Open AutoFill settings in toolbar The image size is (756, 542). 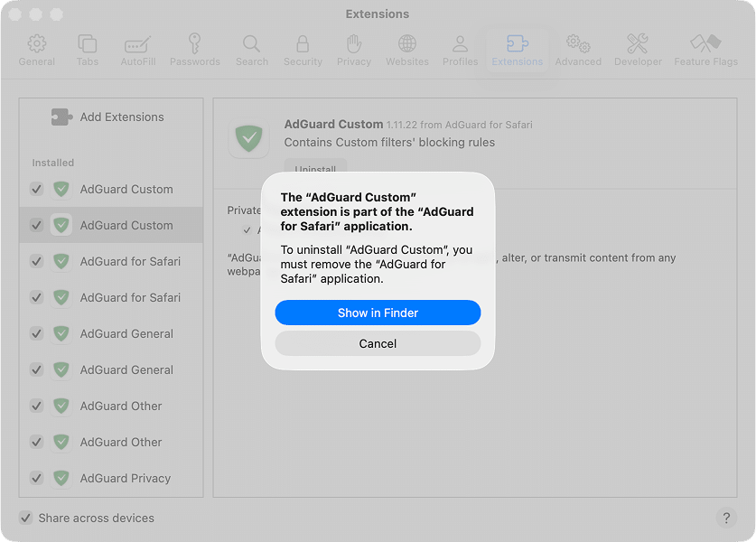click(x=137, y=51)
